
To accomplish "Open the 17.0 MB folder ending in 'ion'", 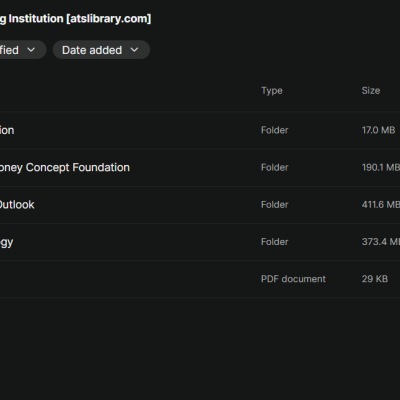I will click(7, 130).
